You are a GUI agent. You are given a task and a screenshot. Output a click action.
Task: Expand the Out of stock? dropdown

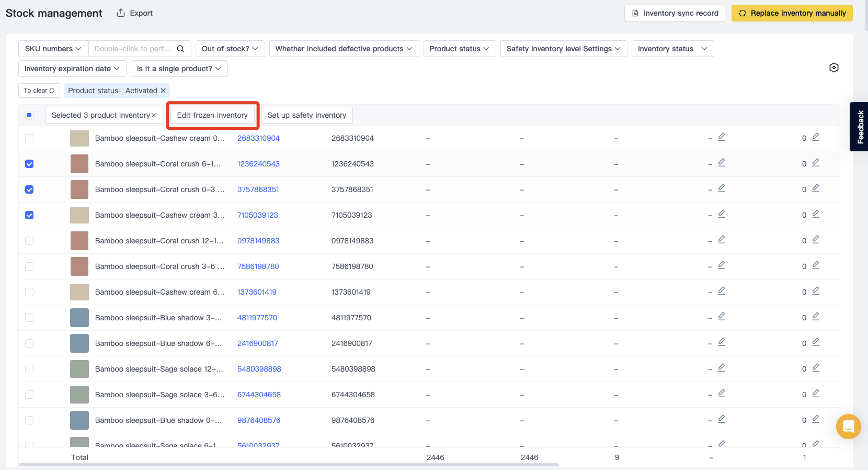[x=230, y=49]
